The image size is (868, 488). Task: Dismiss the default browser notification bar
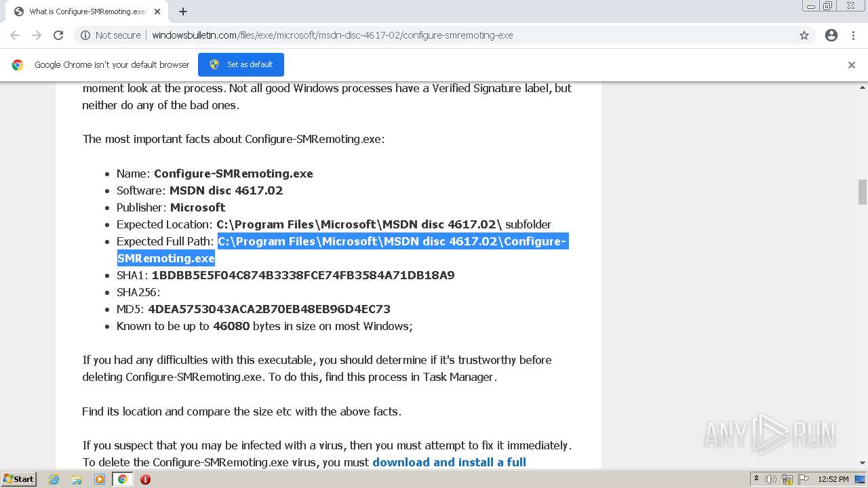pyautogui.click(x=852, y=65)
